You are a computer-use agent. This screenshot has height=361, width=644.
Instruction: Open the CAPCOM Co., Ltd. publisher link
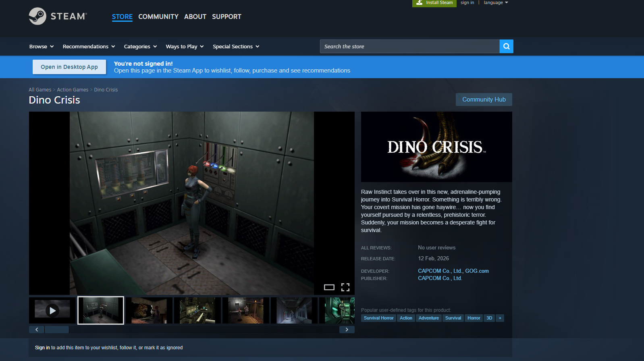[440, 278]
